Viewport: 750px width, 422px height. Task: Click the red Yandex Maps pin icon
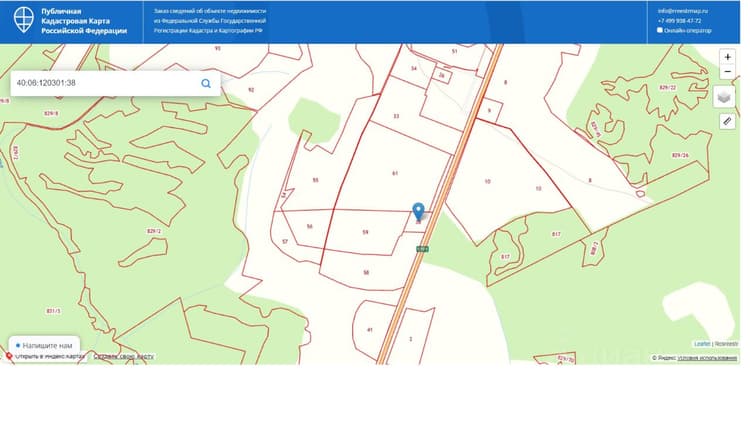(9, 356)
